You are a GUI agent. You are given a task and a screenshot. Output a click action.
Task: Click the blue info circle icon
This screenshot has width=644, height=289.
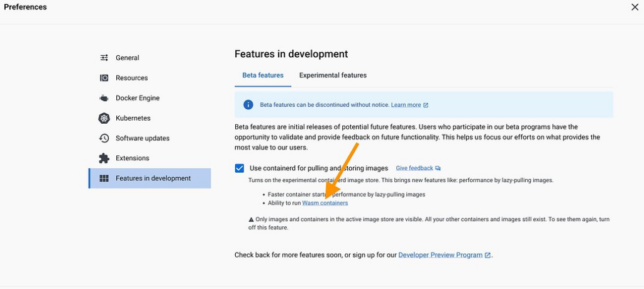click(x=248, y=105)
